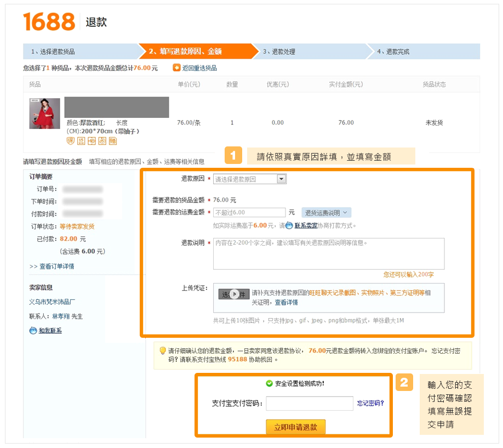The image size is (503, 448).
Task: Click the Wangwang icon before 联系卖家
Action: (289, 225)
